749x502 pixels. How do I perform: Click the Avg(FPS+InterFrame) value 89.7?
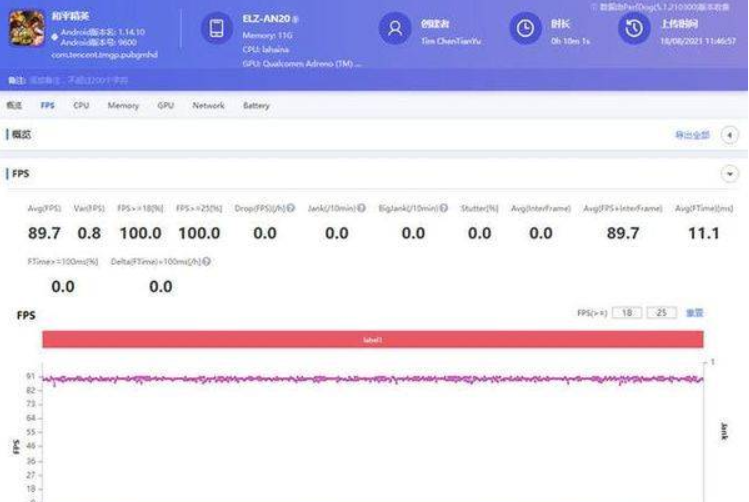tap(623, 233)
